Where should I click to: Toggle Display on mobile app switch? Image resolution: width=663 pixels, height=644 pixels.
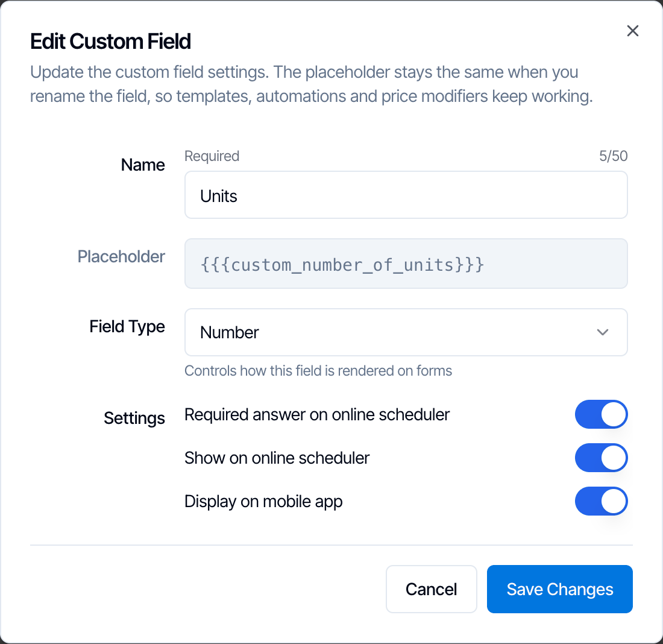point(601,501)
